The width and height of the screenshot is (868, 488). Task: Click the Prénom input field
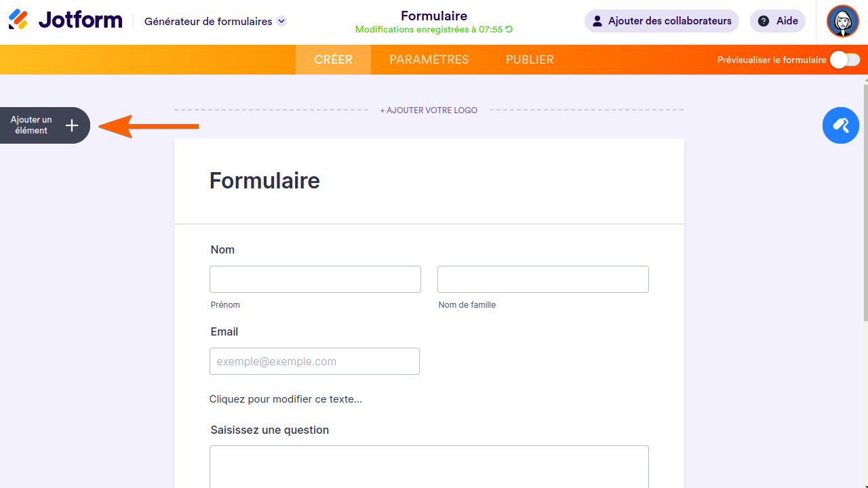click(x=315, y=279)
